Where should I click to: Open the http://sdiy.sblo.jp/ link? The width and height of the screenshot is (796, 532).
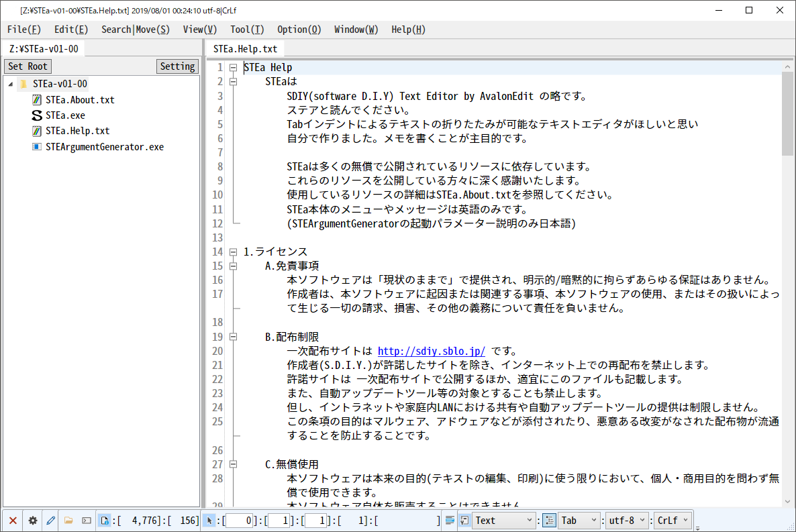[x=431, y=351]
